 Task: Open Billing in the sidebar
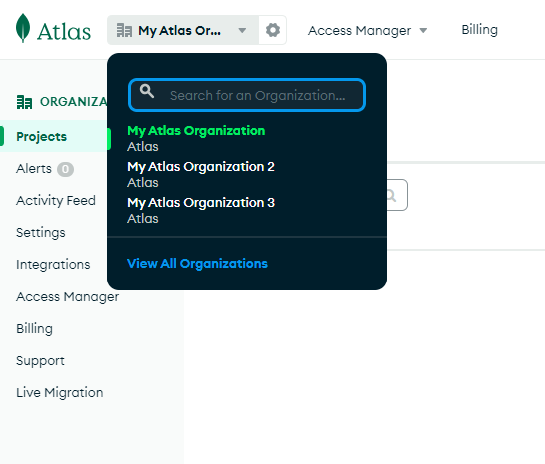(x=34, y=328)
